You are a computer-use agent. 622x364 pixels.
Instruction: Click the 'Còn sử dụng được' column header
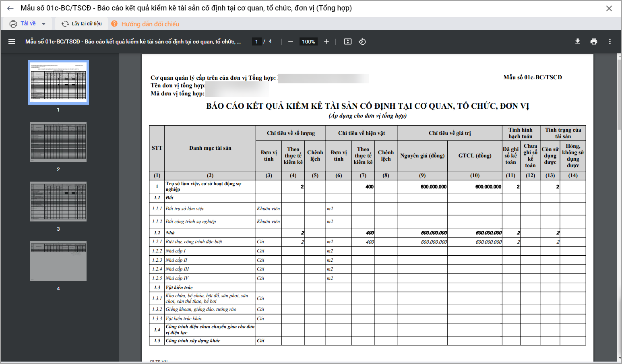pos(550,156)
